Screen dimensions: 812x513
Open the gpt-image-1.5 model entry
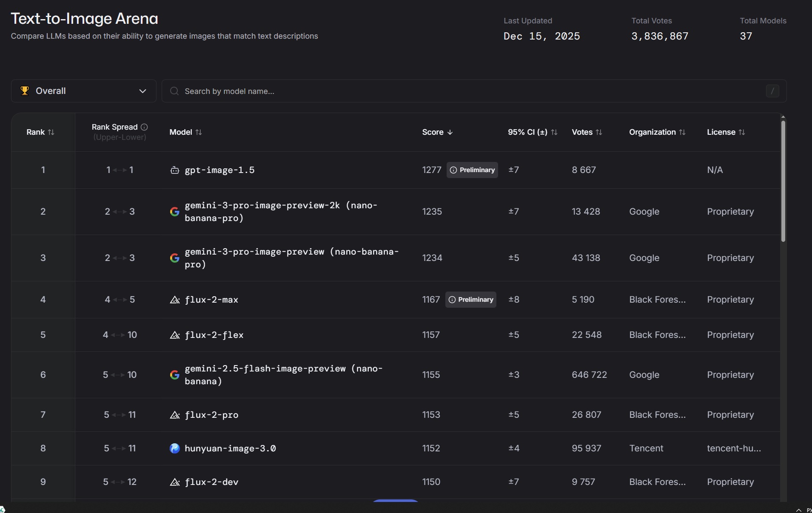(x=219, y=170)
